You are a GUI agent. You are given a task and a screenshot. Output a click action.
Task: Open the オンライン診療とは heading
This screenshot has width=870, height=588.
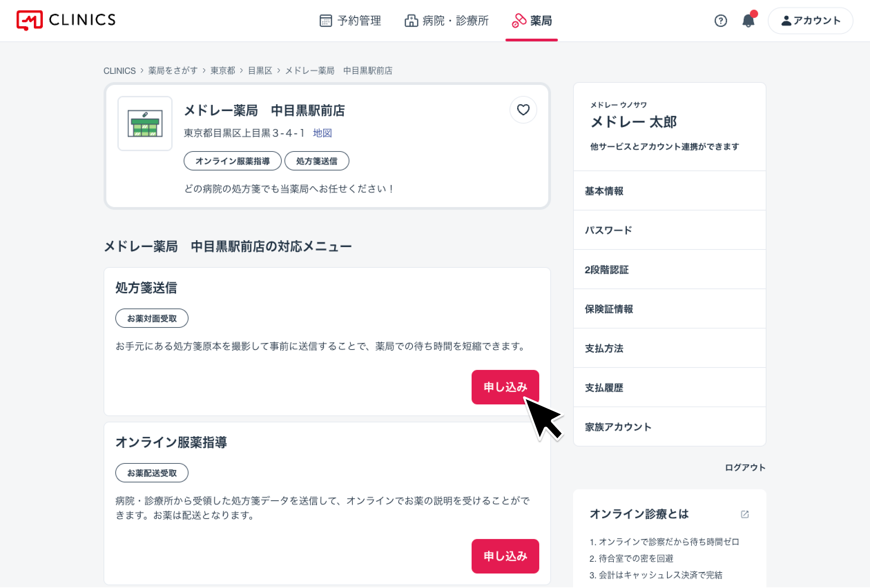pos(639,514)
